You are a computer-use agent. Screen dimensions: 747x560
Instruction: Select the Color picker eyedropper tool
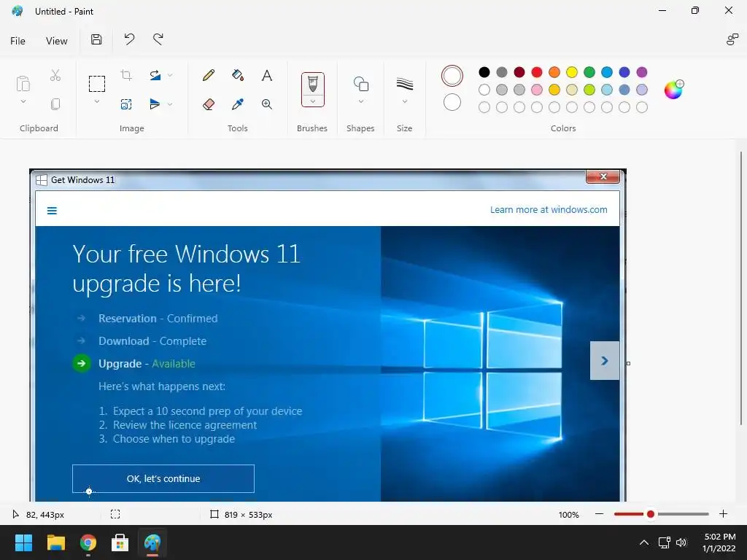pos(238,104)
